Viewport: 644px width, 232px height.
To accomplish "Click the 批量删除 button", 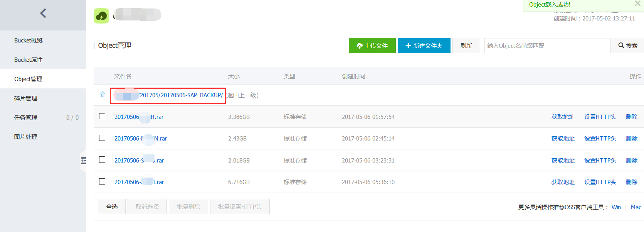I will tap(188, 207).
